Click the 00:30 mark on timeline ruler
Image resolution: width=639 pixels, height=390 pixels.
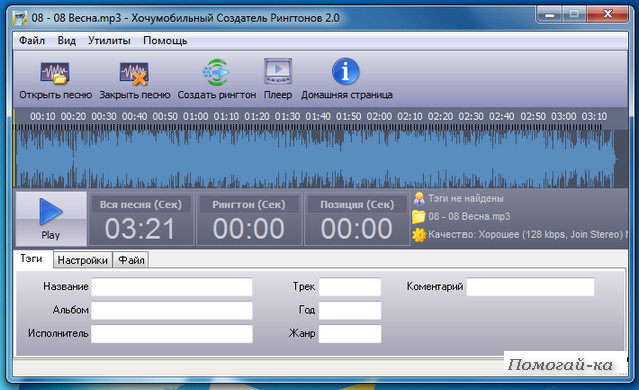coord(104,117)
